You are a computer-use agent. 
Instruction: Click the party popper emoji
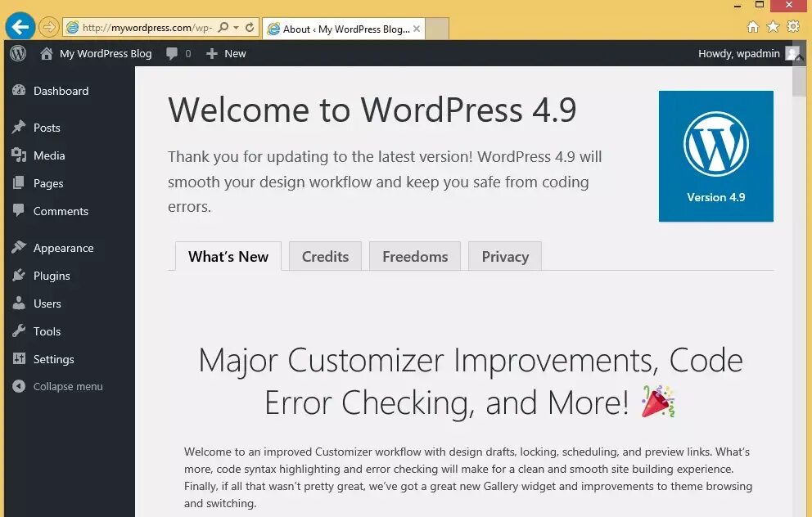click(657, 401)
